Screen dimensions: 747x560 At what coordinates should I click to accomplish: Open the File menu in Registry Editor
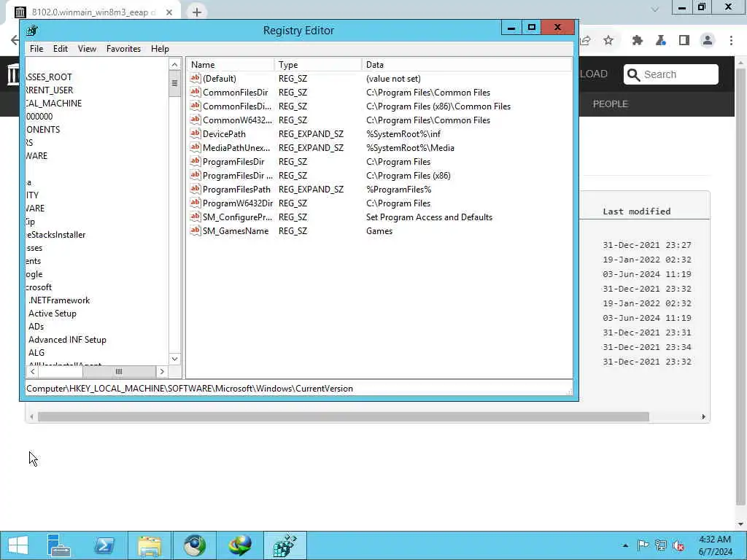pyautogui.click(x=36, y=49)
